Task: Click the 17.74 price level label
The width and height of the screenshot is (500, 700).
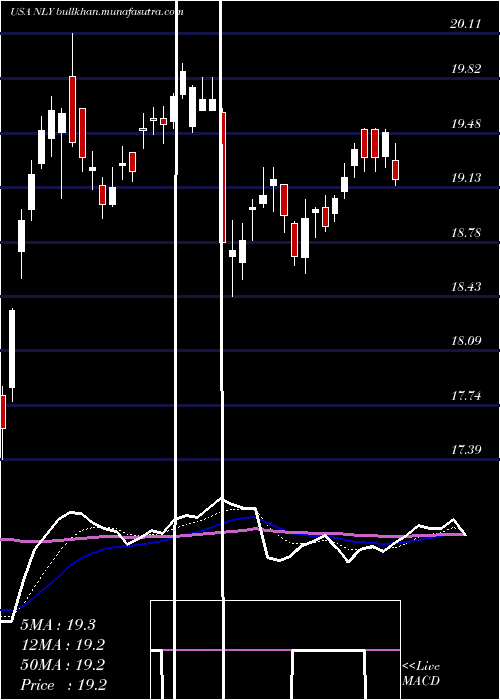Action: pyautogui.click(x=466, y=396)
